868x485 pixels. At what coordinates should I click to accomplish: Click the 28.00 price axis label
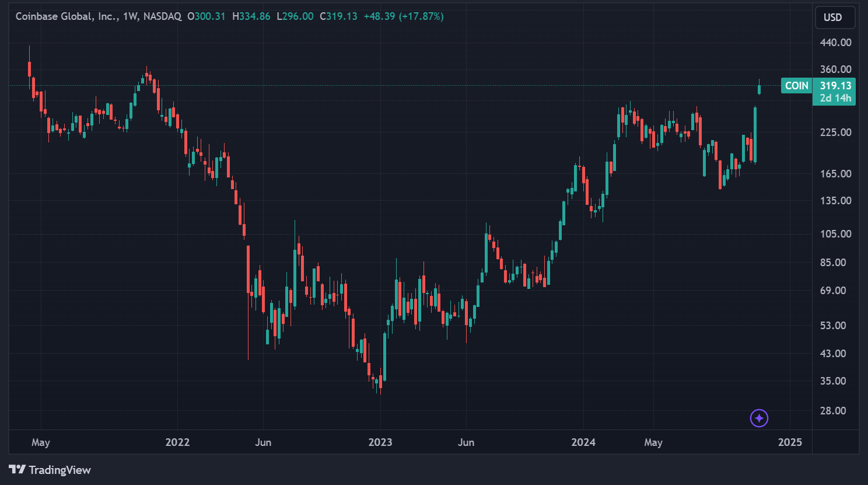(833, 411)
